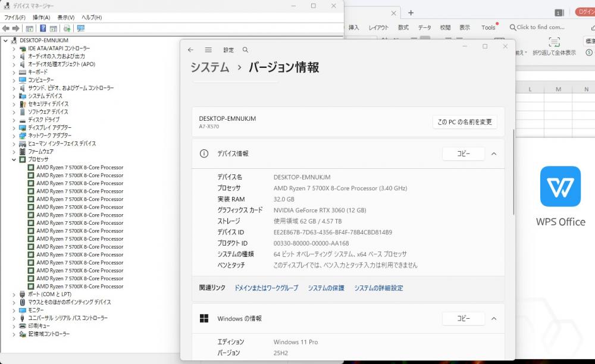The image size is (595, 364).
Task: Open the システムの保護 link
Action: point(326,288)
